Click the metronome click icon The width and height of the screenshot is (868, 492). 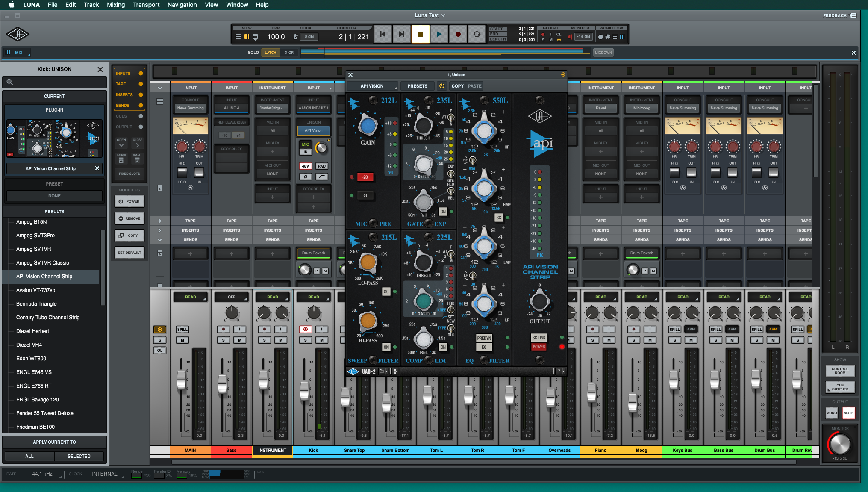click(x=295, y=37)
